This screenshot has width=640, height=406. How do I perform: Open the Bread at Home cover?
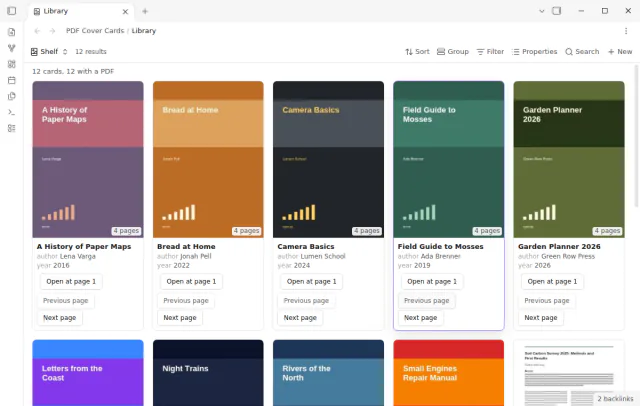(x=208, y=159)
